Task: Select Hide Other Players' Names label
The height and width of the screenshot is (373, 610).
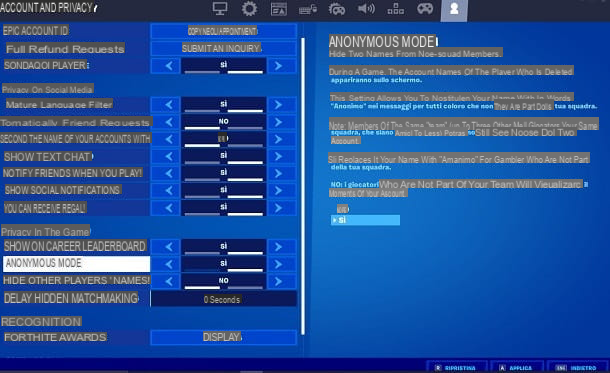Action: 76,280
